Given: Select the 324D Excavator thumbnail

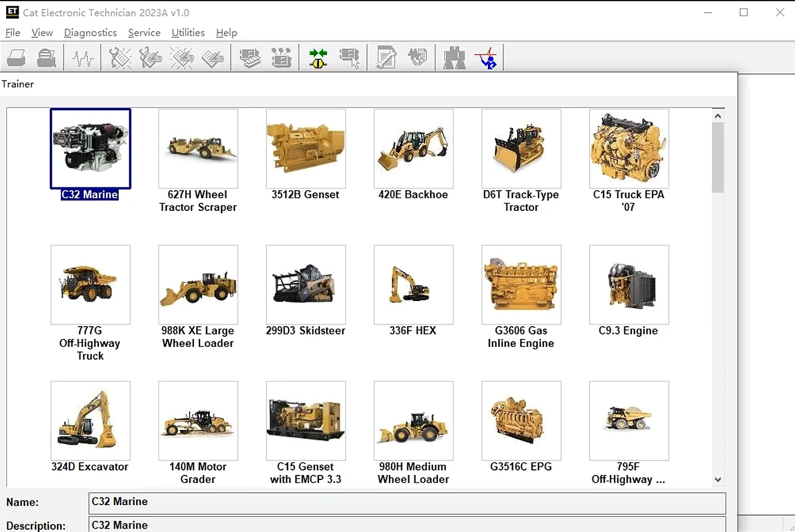Looking at the screenshot, I should [91, 421].
